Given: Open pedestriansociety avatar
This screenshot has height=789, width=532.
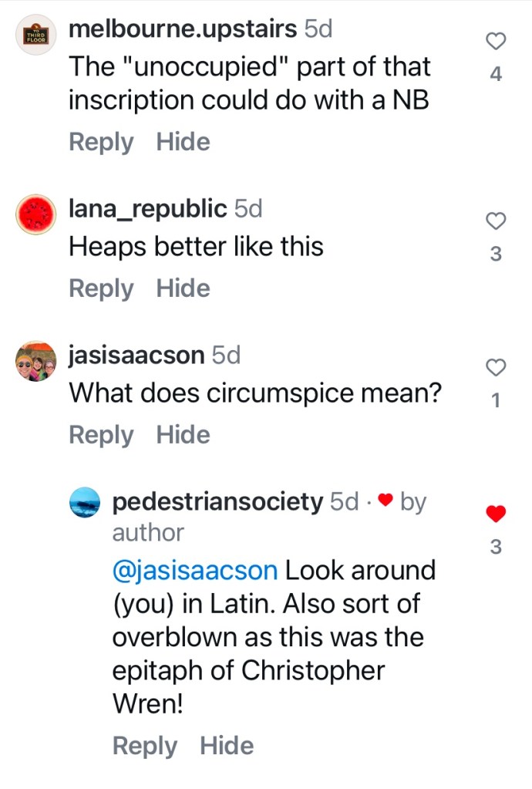Looking at the screenshot, I should [85, 504].
